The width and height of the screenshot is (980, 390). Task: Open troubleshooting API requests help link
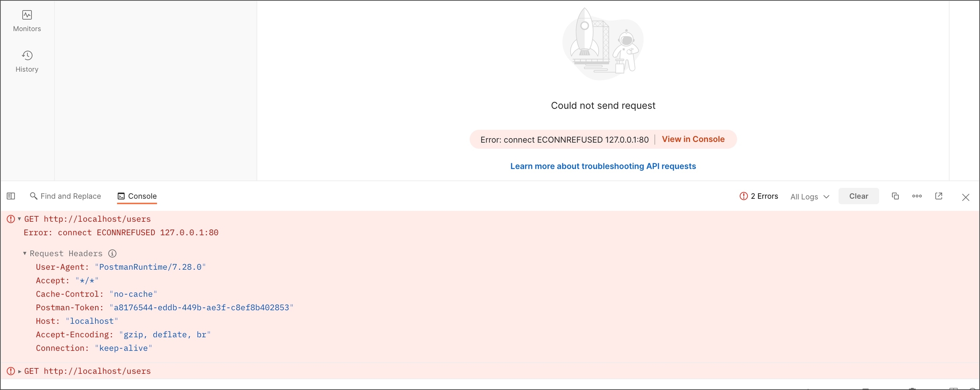tap(603, 166)
